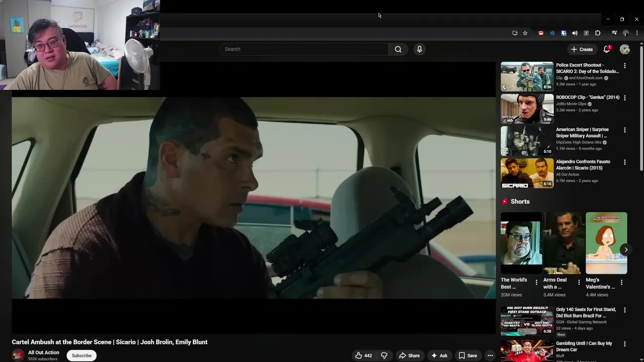The image size is (644, 362).
Task: Click the install app icon in address bar
Action: (515, 33)
